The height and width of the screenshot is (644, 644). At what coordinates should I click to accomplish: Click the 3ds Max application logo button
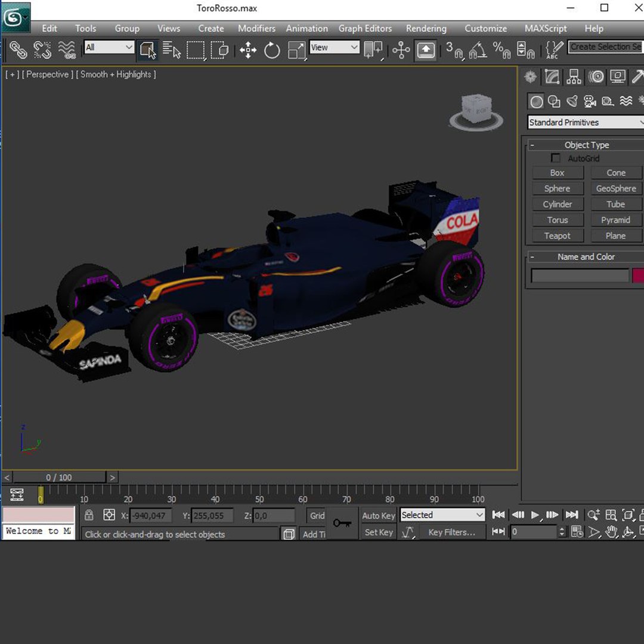(x=16, y=17)
